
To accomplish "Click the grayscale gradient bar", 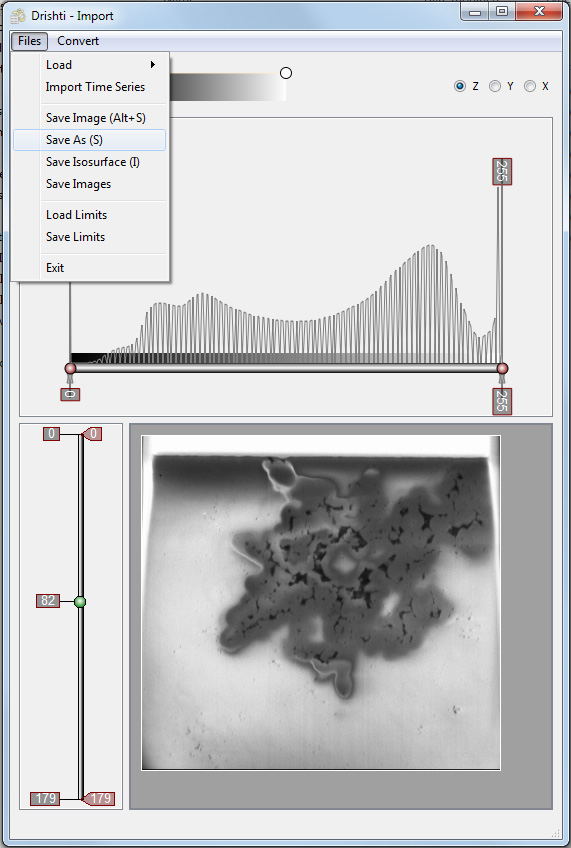I will tap(228, 87).
